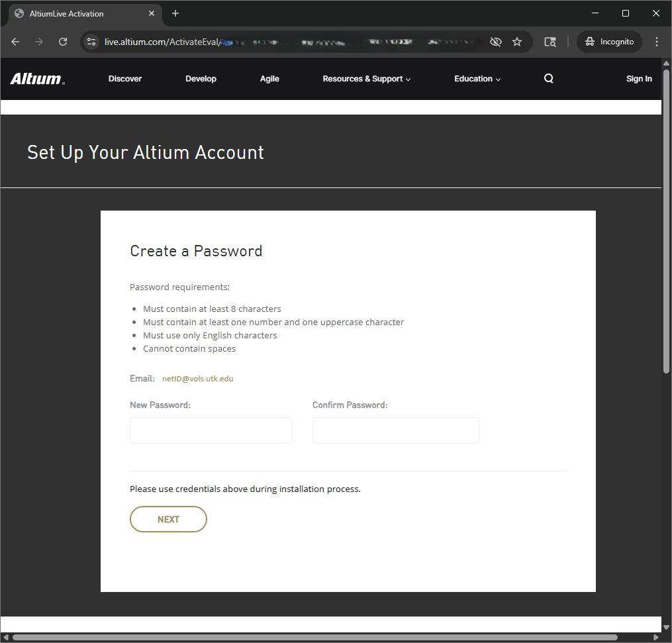Image resolution: width=672 pixels, height=643 pixels.
Task: Click the Confirm Password input field
Action: tap(395, 430)
